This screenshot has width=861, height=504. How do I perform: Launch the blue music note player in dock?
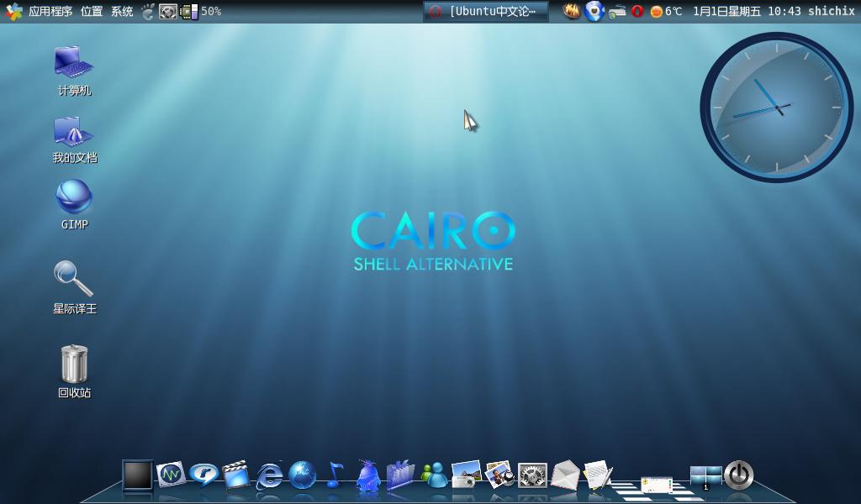point(335,475)
